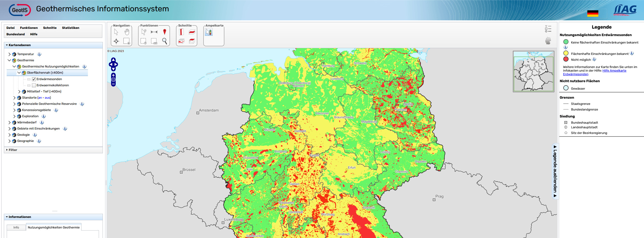Screen dimensions: 644x238
Task: Expand the Temperatur layer group
Action: tap(9, 54)
